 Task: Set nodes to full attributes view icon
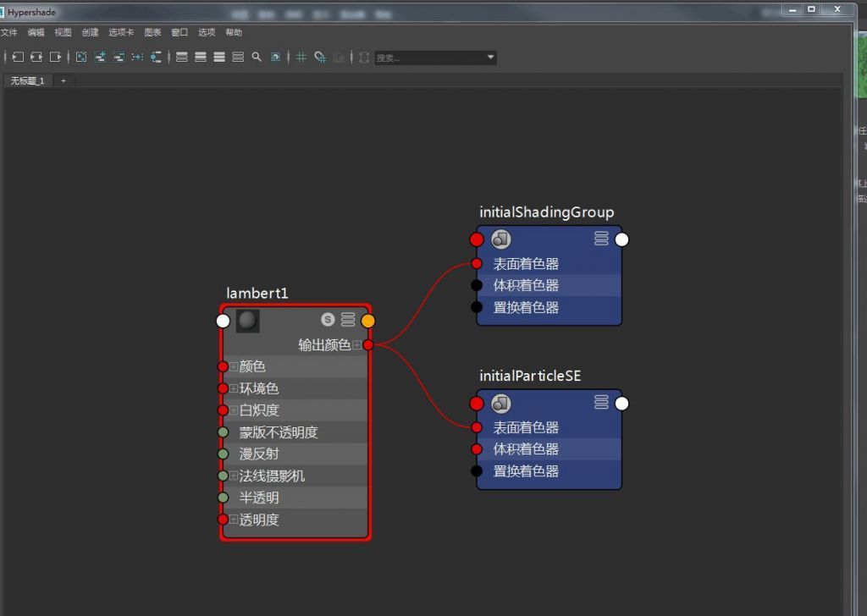pos(219,57)
